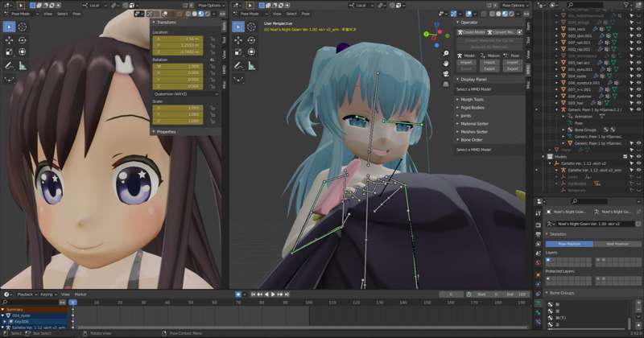Open the Quaternion (WXYZ) rotation mode dropdown

click(x=185, y=94)
